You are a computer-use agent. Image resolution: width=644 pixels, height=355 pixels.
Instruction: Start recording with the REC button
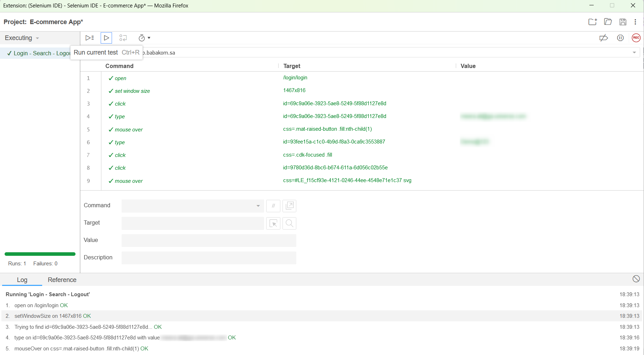pos(636,38)
